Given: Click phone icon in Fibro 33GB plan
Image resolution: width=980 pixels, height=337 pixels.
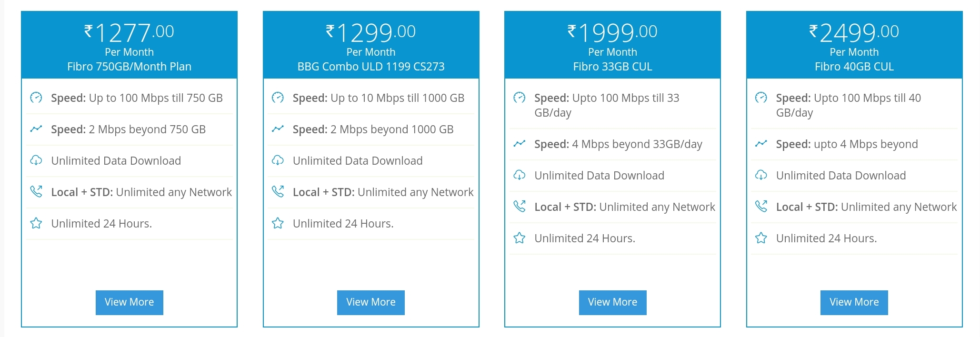Looking at the screenshot, I should point(520,207).
